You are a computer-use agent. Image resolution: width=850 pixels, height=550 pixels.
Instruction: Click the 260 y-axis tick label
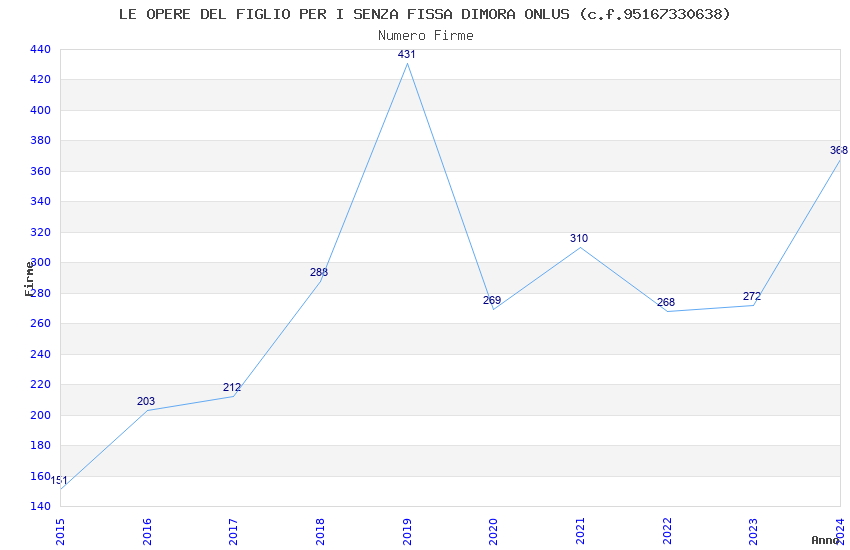coord(40,323)
